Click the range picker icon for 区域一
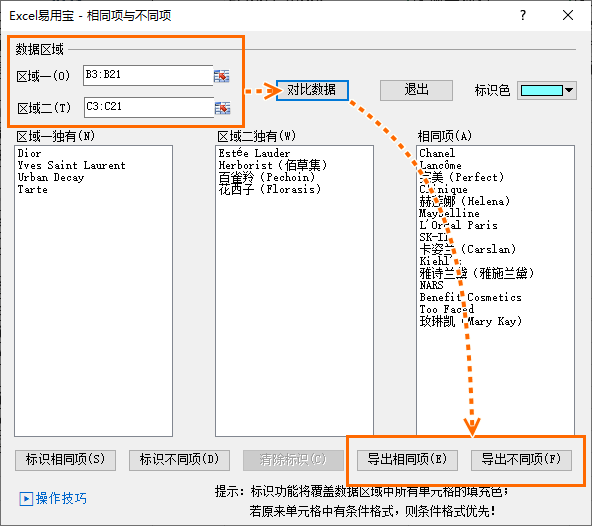The image size is (592, 526). 222,76
